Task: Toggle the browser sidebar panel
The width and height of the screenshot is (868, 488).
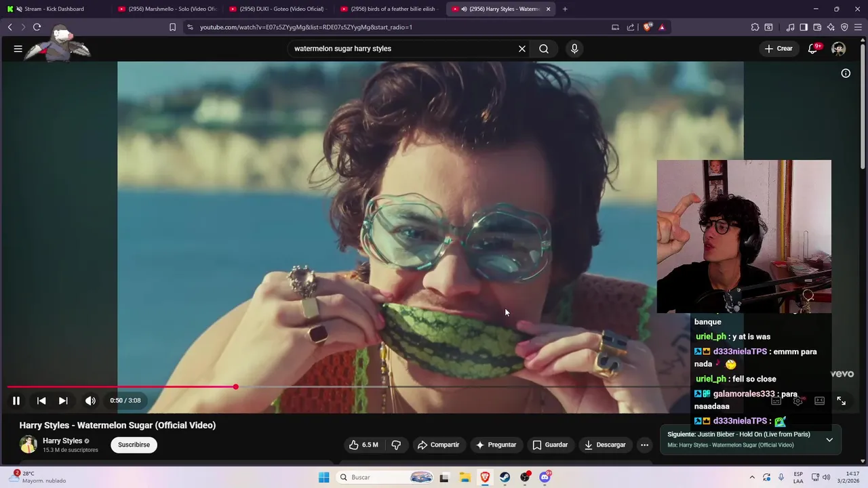Action: click(804, 27)
